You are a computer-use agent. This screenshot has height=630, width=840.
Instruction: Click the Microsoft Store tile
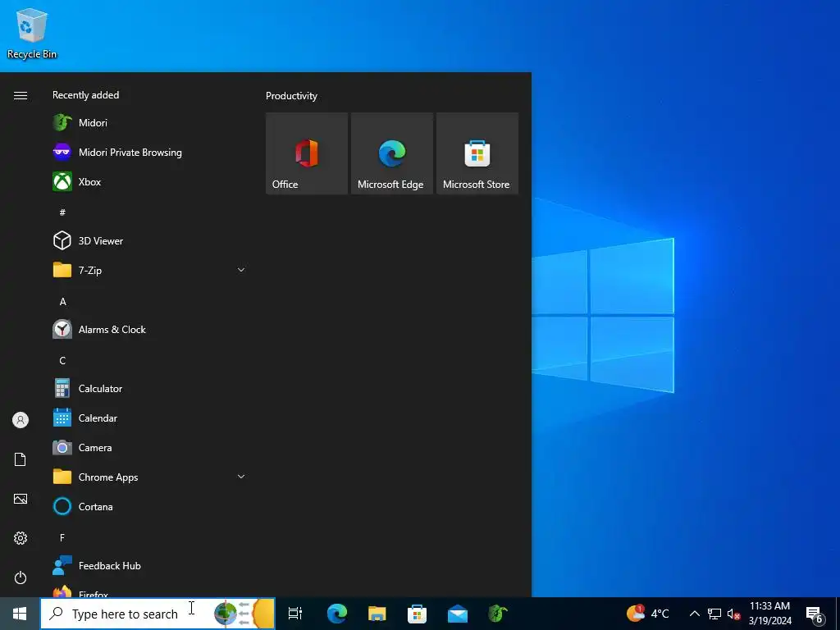tap(477, 153)
